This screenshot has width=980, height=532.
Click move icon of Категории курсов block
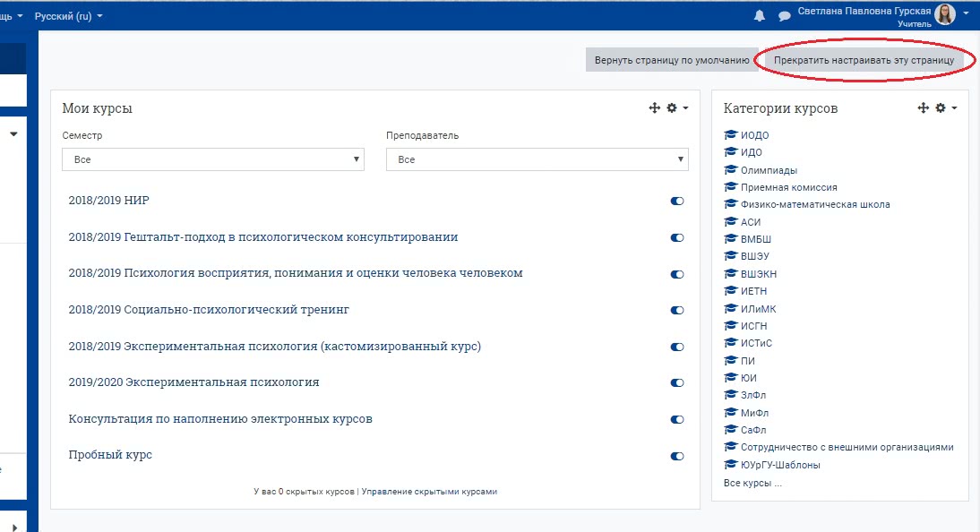point(923,108)
